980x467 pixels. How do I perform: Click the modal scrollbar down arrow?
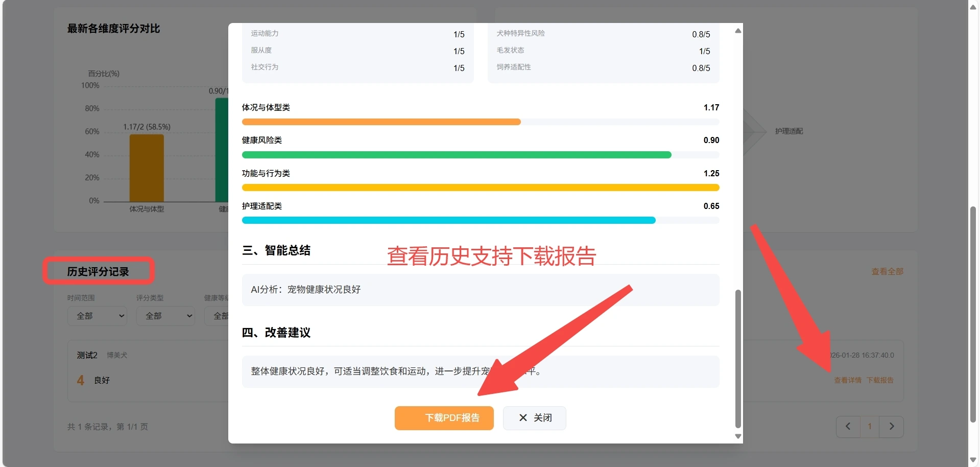point(738,436)
